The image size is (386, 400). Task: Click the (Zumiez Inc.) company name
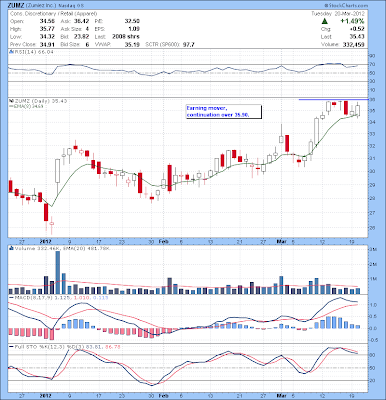click(40, 6)
